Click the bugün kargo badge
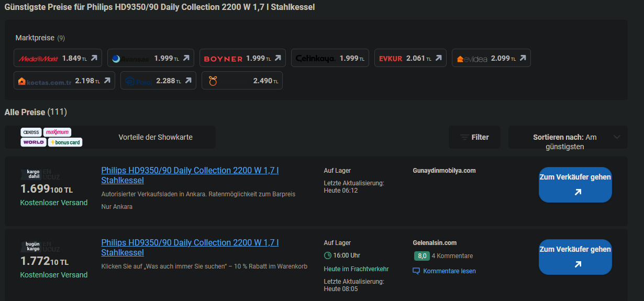This screenshot has height=301, width=644. click(34, 246)
